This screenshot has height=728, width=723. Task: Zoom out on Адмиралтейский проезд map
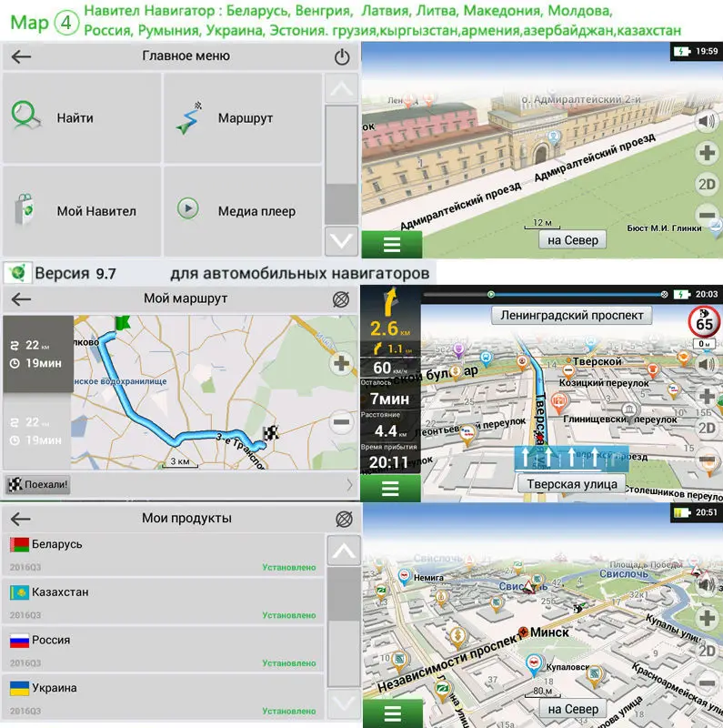coord(707,215)
